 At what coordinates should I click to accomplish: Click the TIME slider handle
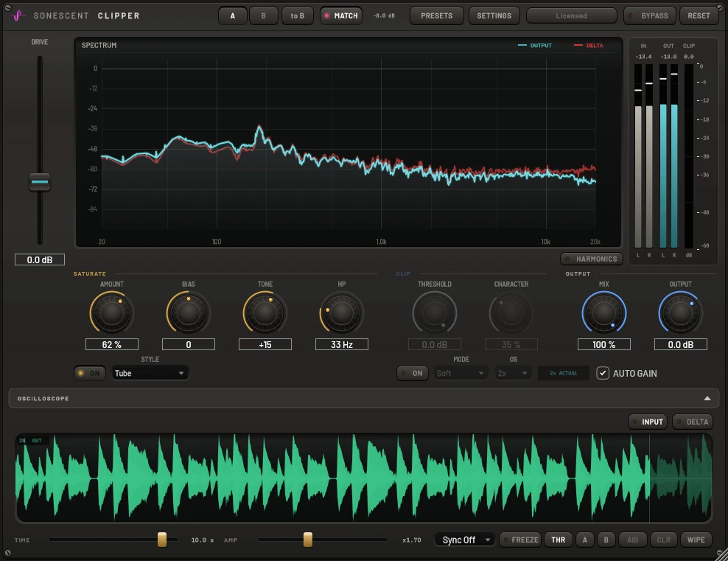tap(161, 540)
